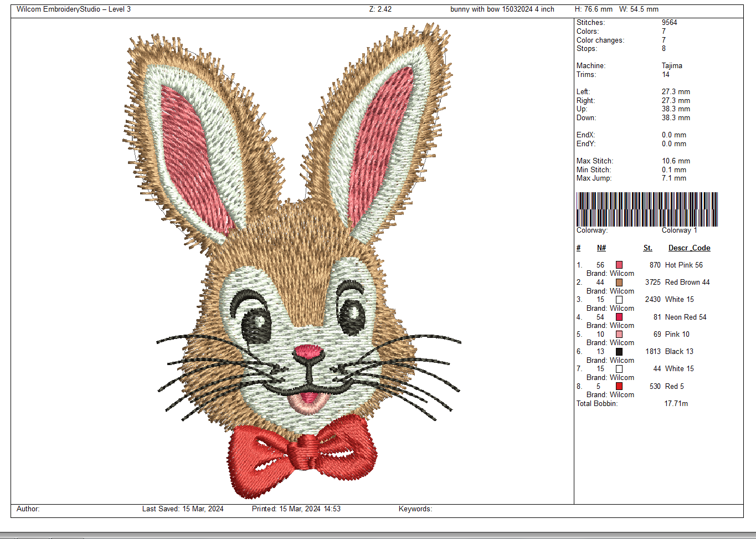Viewport: 756px width, 539px height.
Task: Click the St. column header
Action: click(647, 248)
